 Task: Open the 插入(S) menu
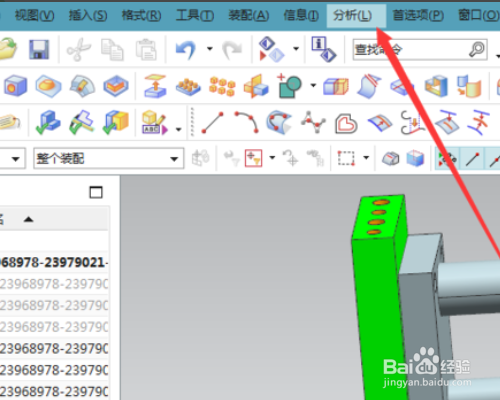coord(88,15)
